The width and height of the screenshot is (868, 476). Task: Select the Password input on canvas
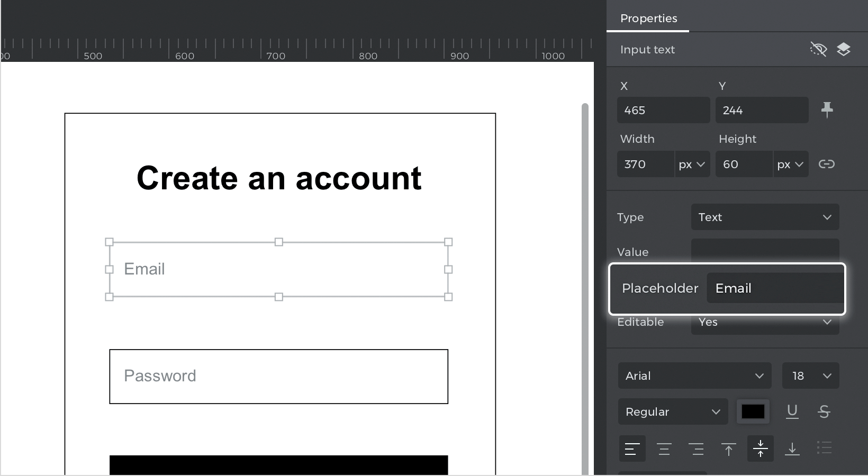[x=278, y=376]
